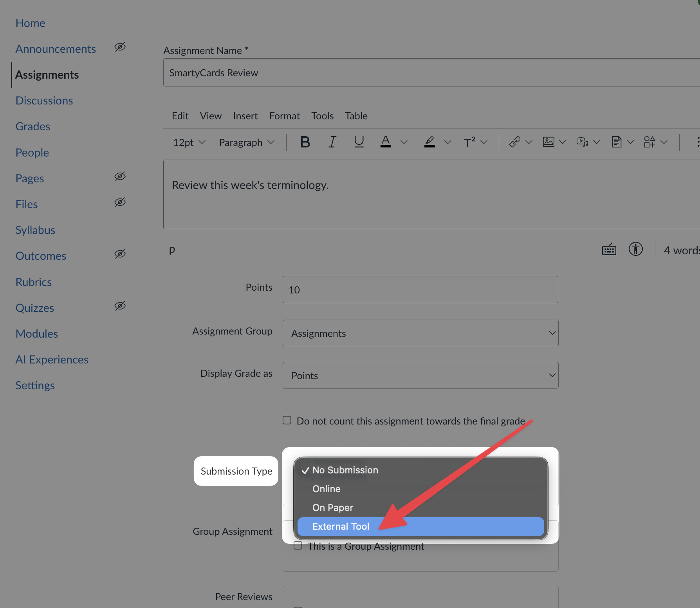Apply bold formatting in the editor toolbar
The width and height of the screenshot is (700, 608).
click(305, 142)
